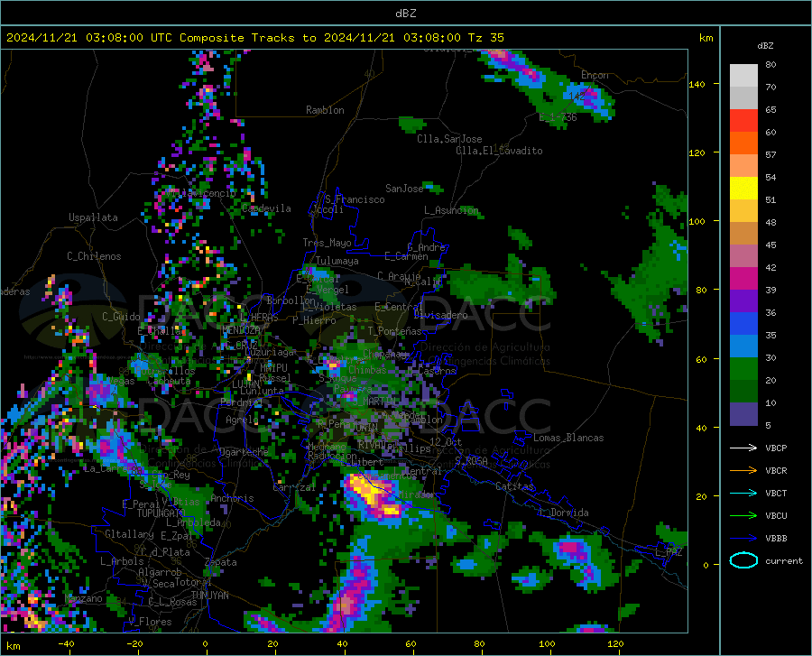Screen dimensions: 812x656
Task: Click the 100 km tick on right axis
Action: pos(697,221)
